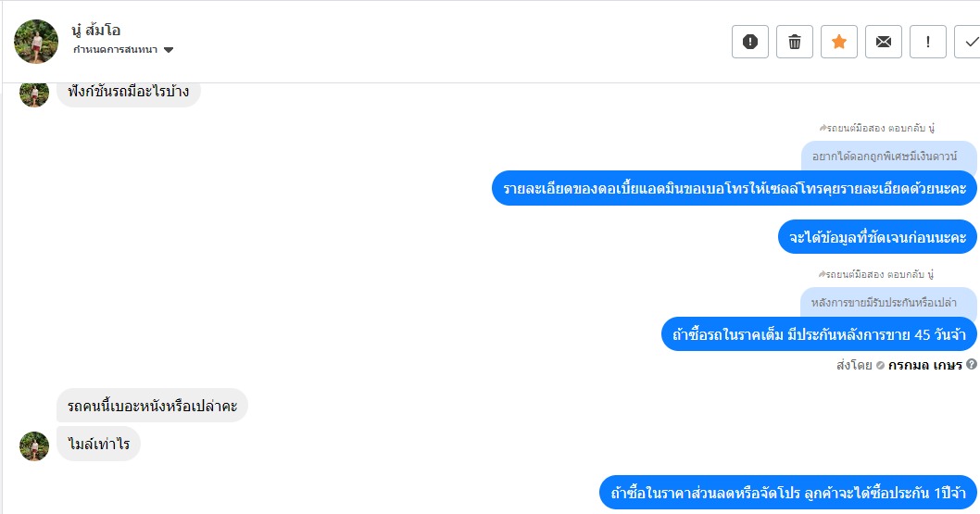This screenshot has width=980, height=514.
Task: Mark conversation done with checkmark icon
Action: pyautogui.click(x=969, y=42)
